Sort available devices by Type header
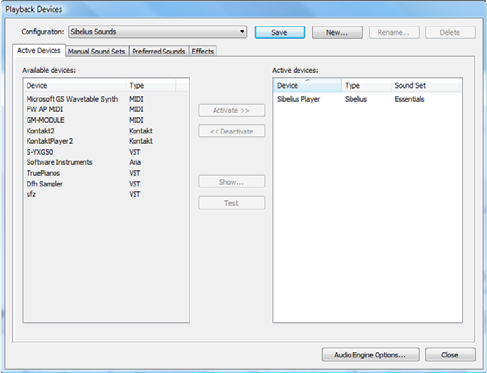 coord(150,86)
